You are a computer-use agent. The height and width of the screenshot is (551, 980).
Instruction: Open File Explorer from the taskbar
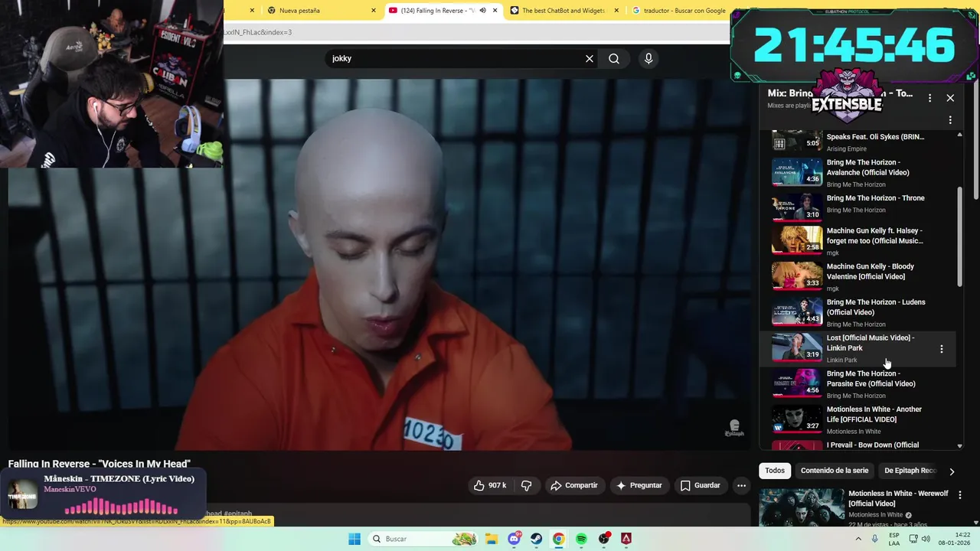pyautogui.click(x=491, y=539)
